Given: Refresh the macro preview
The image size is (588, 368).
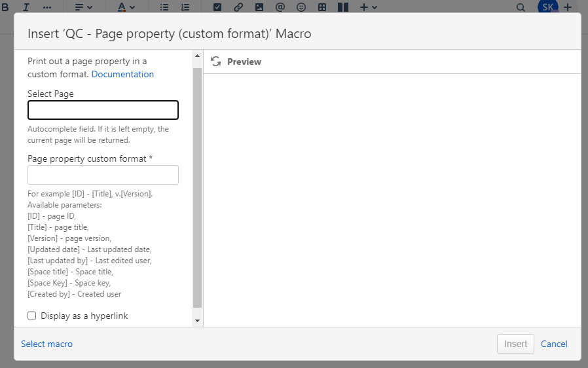Looking at the screenshot, I should [215, 62].
